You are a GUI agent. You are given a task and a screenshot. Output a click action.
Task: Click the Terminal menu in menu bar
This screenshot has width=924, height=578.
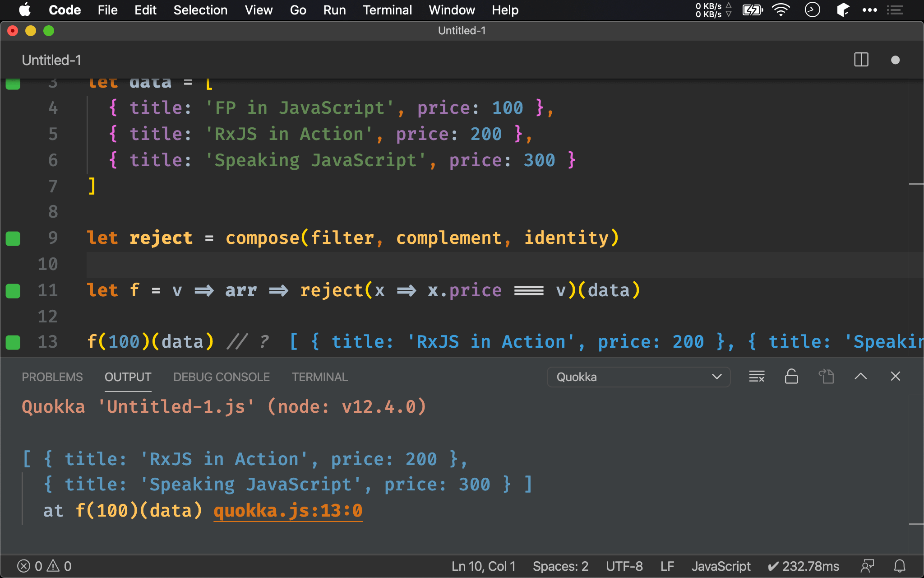click(x=387, y=10)
